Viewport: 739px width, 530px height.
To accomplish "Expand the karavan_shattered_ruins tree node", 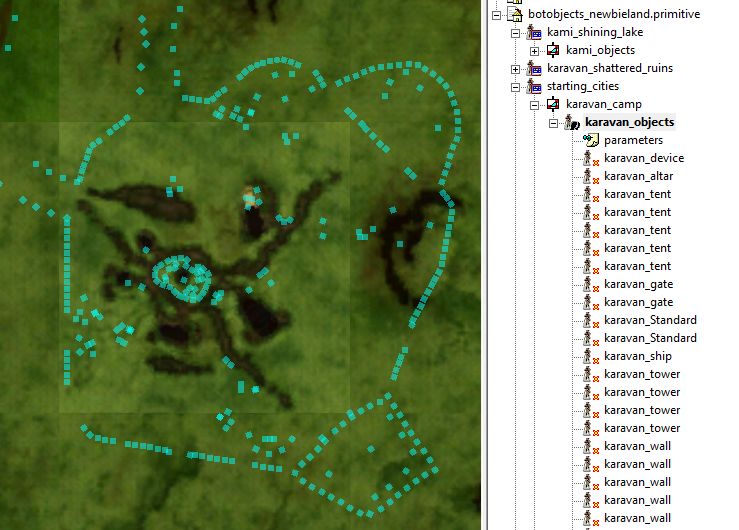I will pyautogui.click(x=516, y=68).
